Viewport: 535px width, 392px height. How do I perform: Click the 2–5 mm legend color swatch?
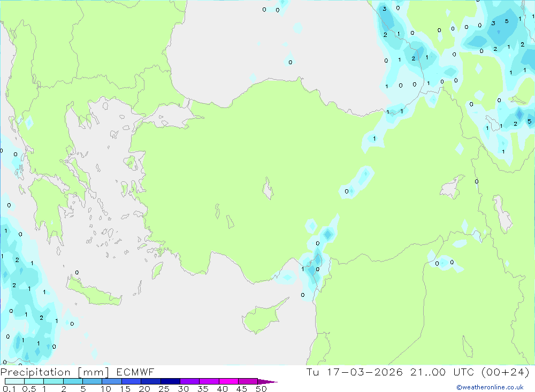click(x=73, y=381)
